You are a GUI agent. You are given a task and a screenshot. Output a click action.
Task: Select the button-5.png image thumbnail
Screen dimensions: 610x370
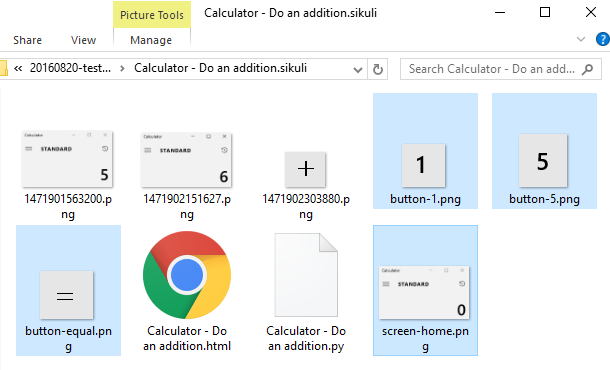[543, 161]
